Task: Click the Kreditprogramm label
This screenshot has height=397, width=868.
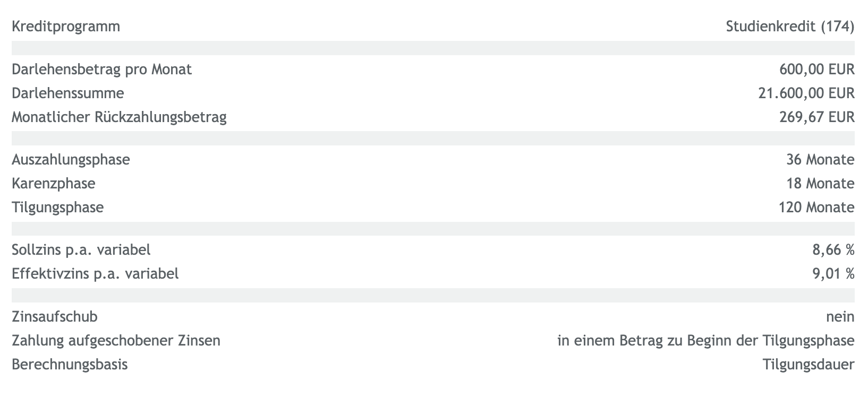Action: 66,27
